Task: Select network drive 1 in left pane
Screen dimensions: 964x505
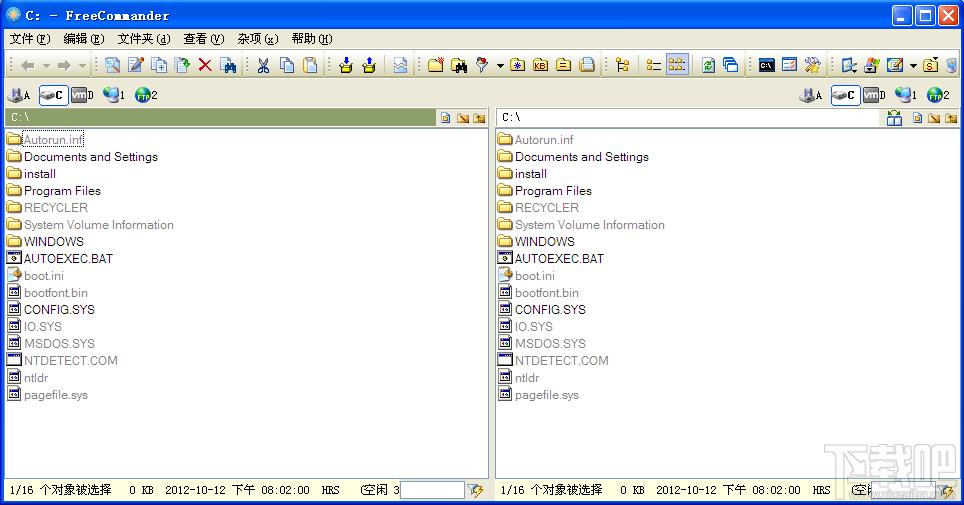Action: pos(114,95)
